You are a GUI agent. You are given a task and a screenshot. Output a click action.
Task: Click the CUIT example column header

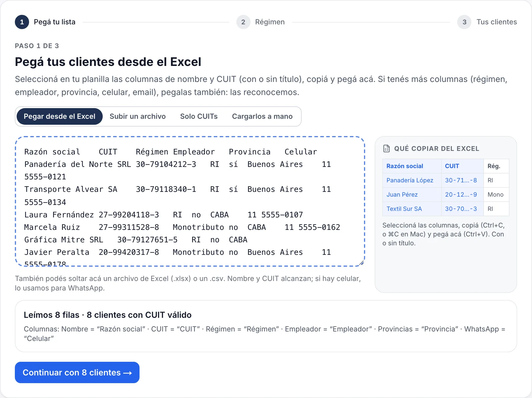[462, 166]
